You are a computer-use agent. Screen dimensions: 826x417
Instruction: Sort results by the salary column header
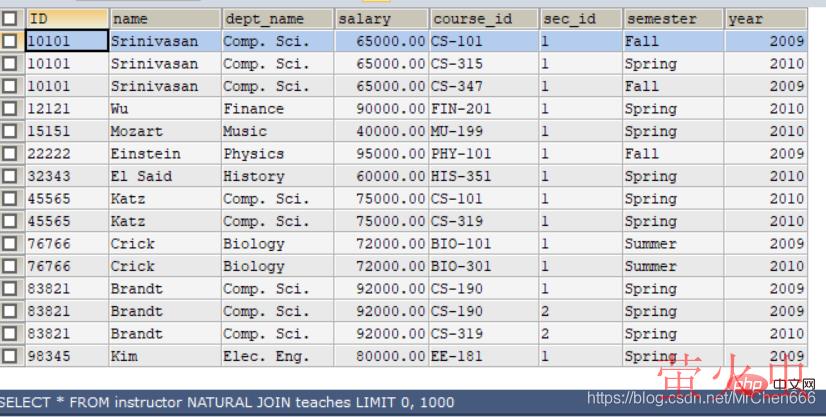[x=381, y=18]
